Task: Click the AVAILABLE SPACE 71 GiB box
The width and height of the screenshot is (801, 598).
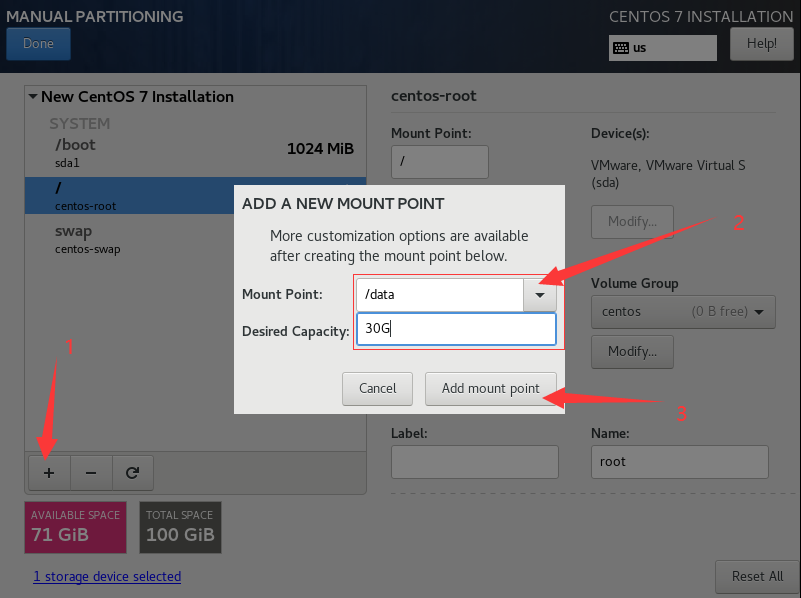Action: point(76,528)
